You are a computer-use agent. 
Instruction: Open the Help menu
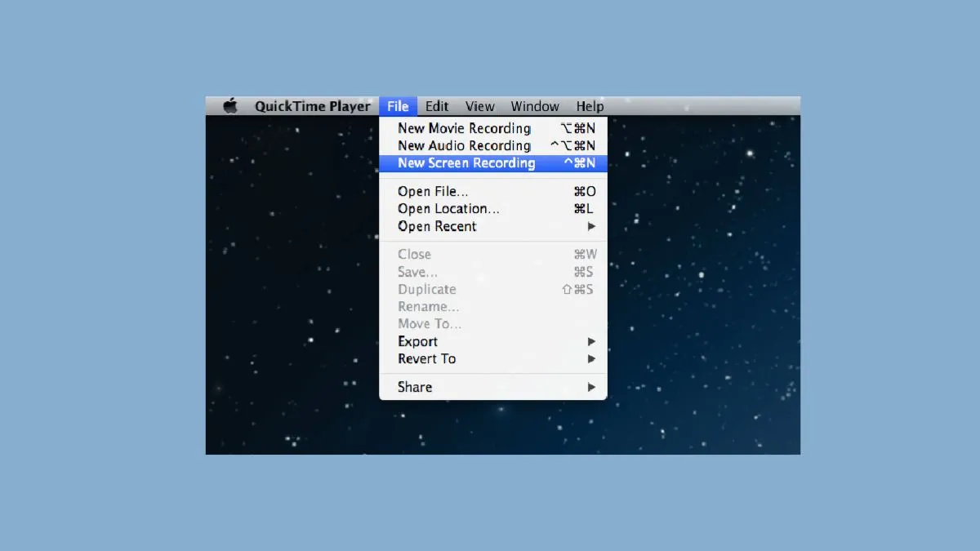590,106
